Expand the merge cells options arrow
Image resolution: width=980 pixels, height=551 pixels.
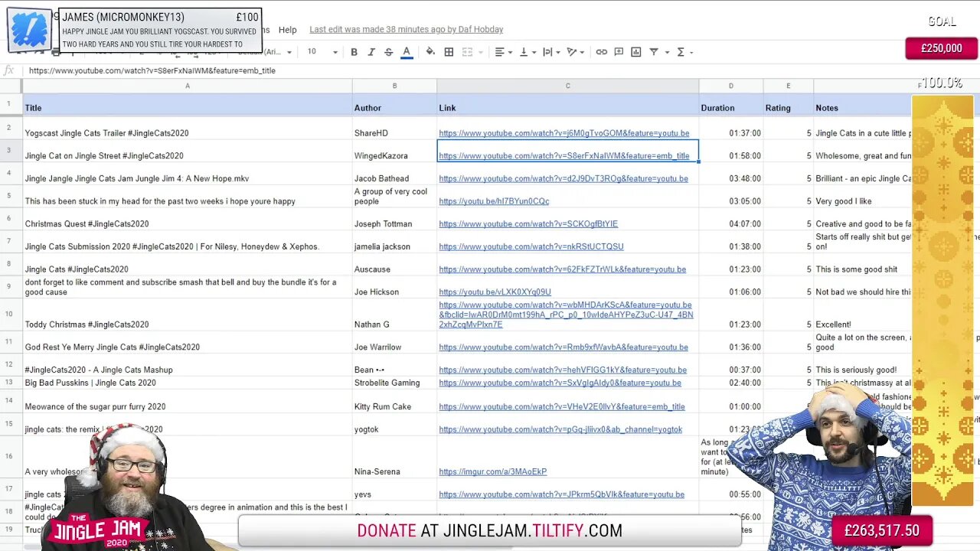pyautogui.click(x=479, y=52)
